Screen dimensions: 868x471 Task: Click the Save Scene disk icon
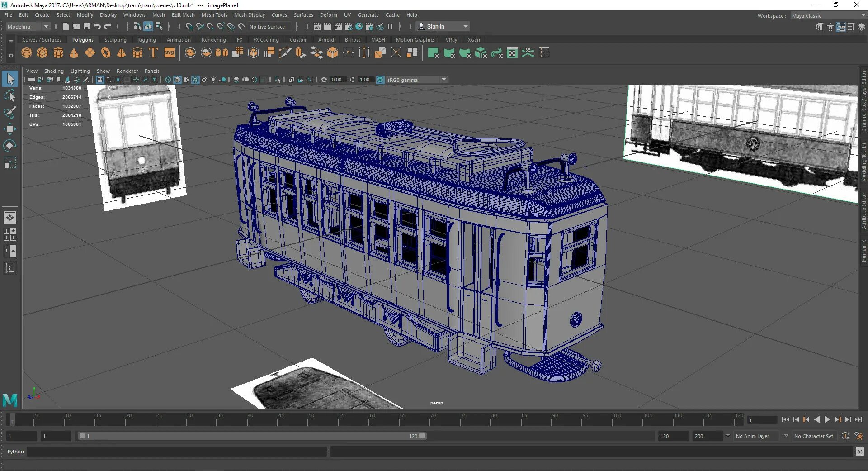pos(87,27)
